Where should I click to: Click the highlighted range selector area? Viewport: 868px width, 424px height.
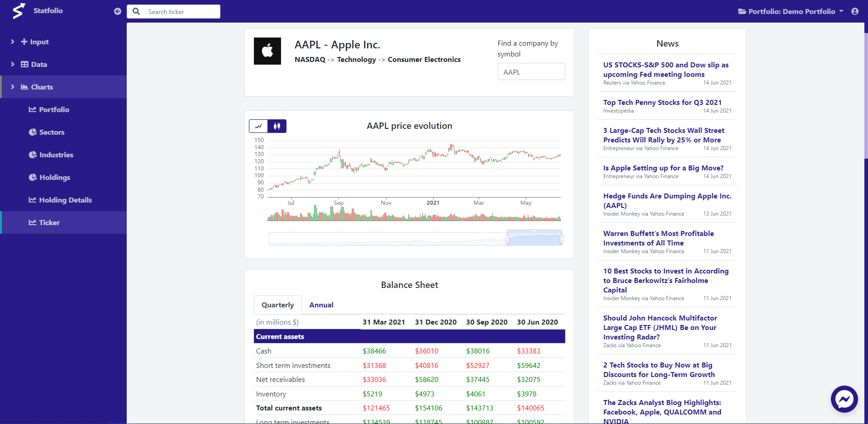[534, 238]
